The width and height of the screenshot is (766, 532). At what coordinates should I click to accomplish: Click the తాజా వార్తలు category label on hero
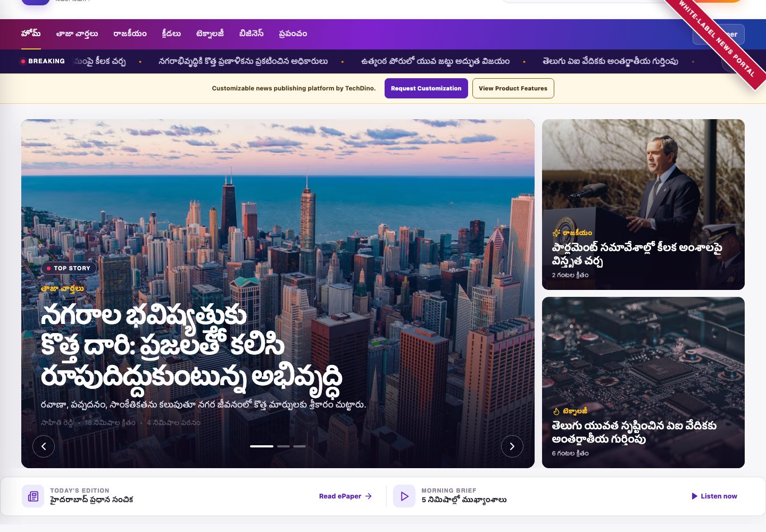click(62, 288)
